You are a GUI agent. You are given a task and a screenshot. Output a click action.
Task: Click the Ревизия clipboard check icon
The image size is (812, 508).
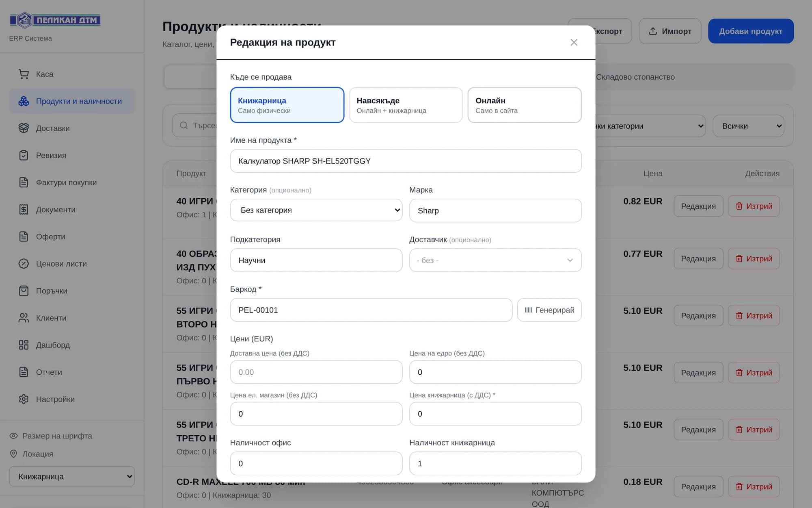[24, 155]
